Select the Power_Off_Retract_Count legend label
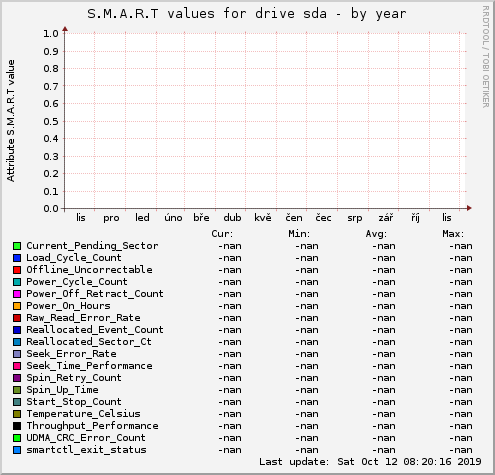495x475 pixels. coord(95,294)
